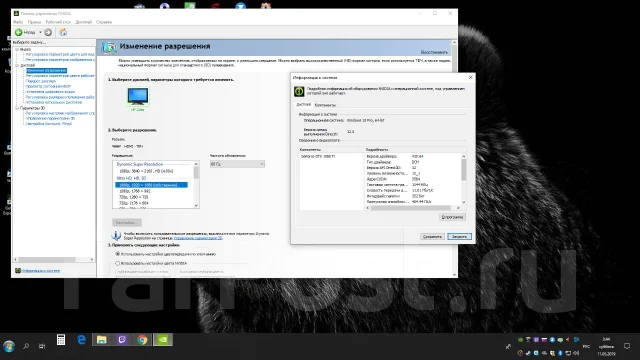Image resolution: width=640 pixels, height=360 pixels.
Task: Go back with the green Назад arrow
Action: pos(19,32)
